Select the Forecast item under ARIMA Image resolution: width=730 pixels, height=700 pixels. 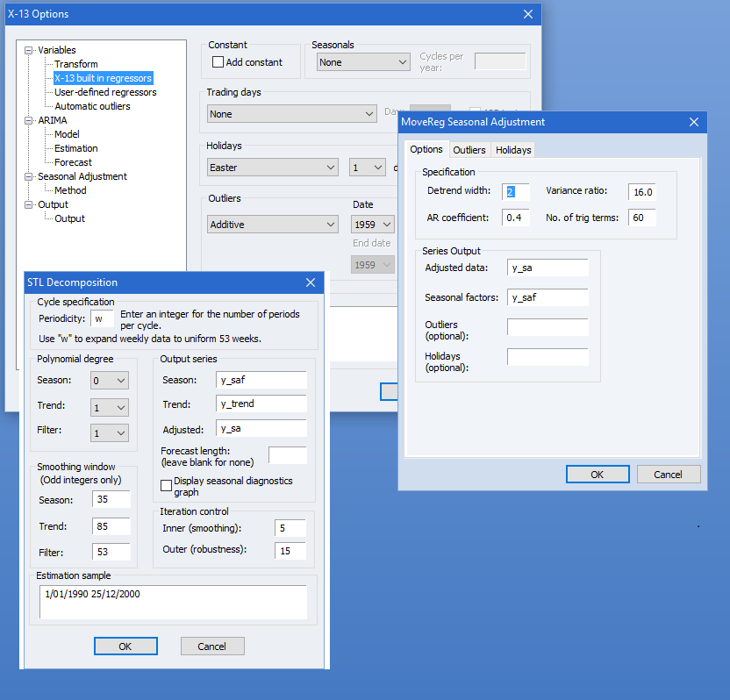(73, 162)
